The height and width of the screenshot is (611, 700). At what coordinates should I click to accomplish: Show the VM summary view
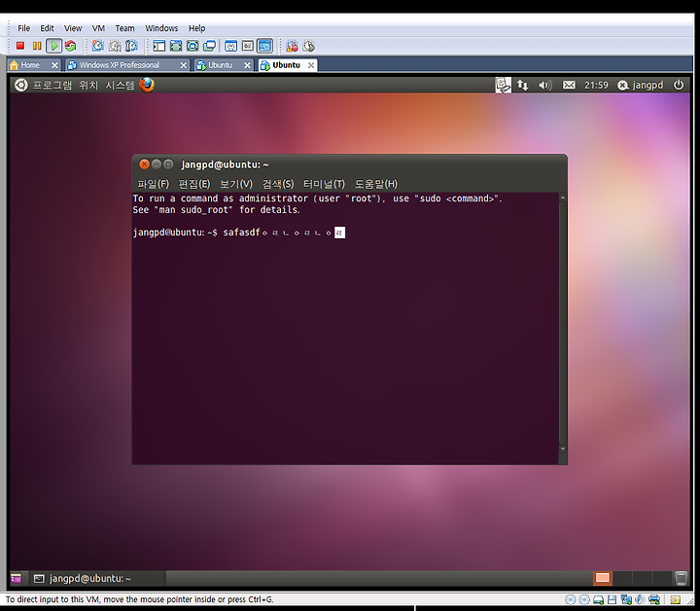point(230,46)
